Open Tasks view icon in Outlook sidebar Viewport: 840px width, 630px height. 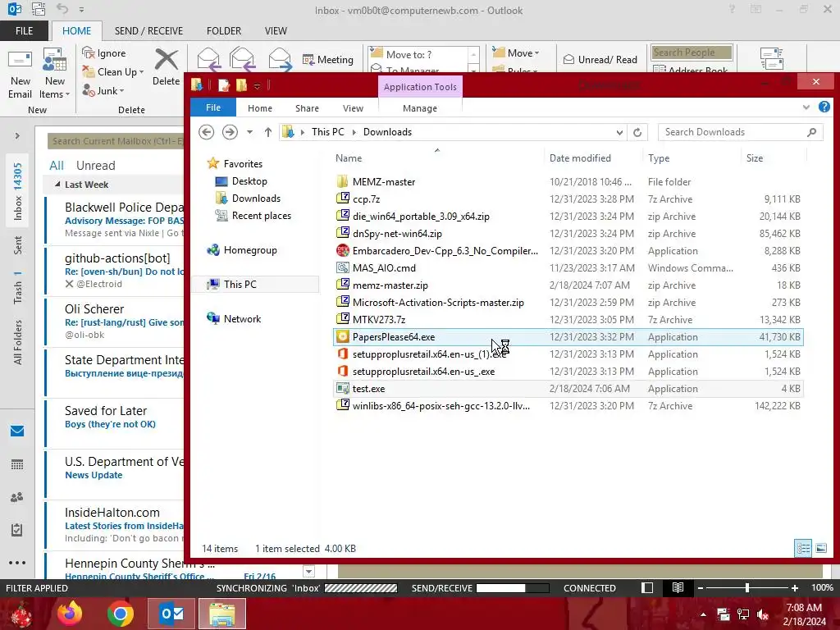tap(17, 530)
